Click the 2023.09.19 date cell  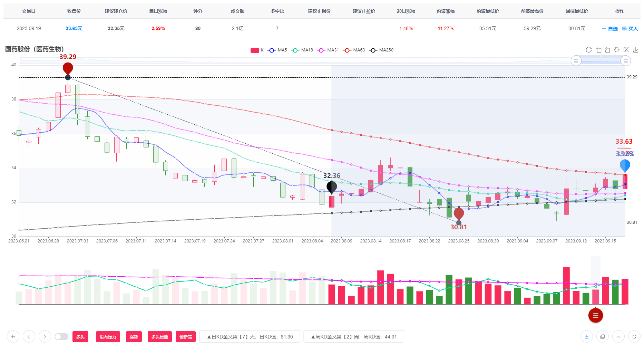click(x=29, y=28)
